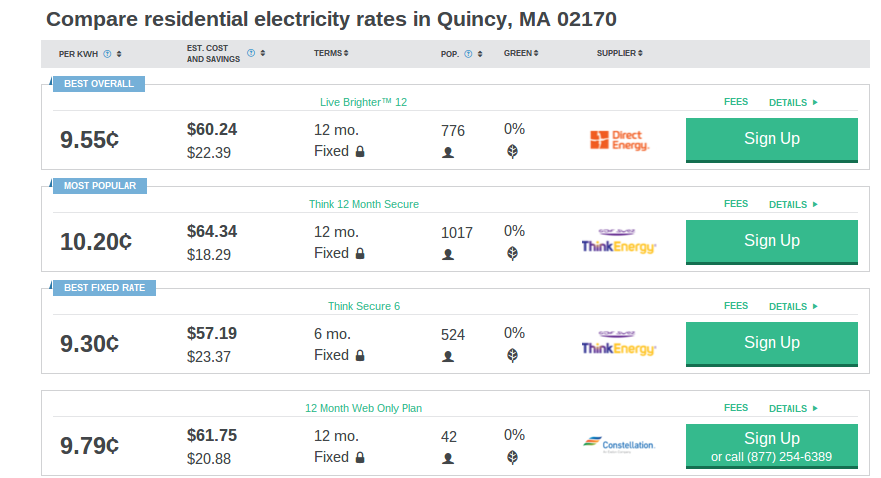
Task: Click the lock icon beside Fixed for Think Secure 6
Action: (360, 355)
